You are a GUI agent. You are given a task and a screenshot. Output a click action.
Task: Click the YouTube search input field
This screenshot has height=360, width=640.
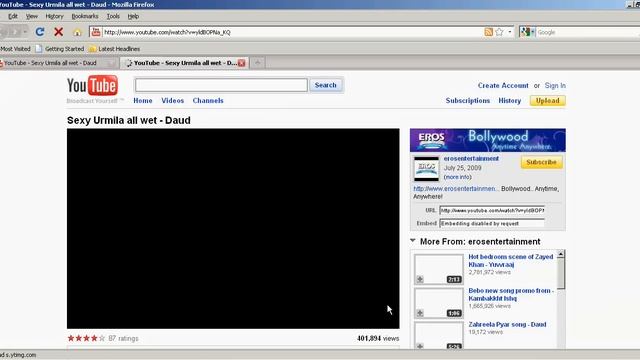pos(221,85)
